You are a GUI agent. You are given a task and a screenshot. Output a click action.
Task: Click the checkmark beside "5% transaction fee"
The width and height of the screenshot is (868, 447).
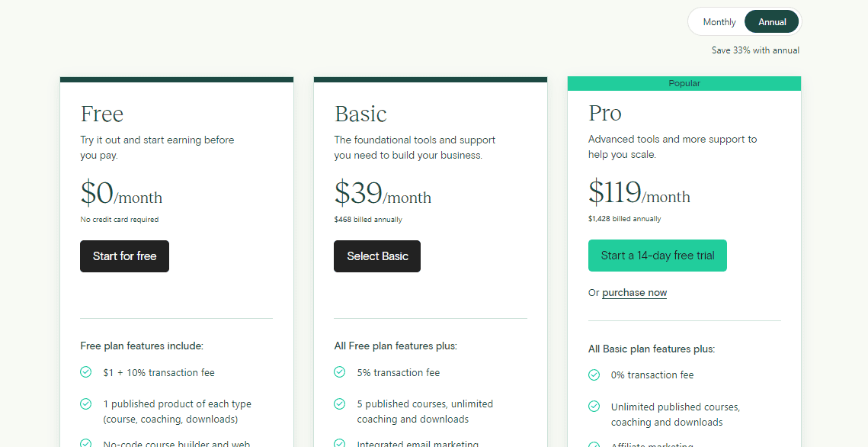(x=339, y=372)
